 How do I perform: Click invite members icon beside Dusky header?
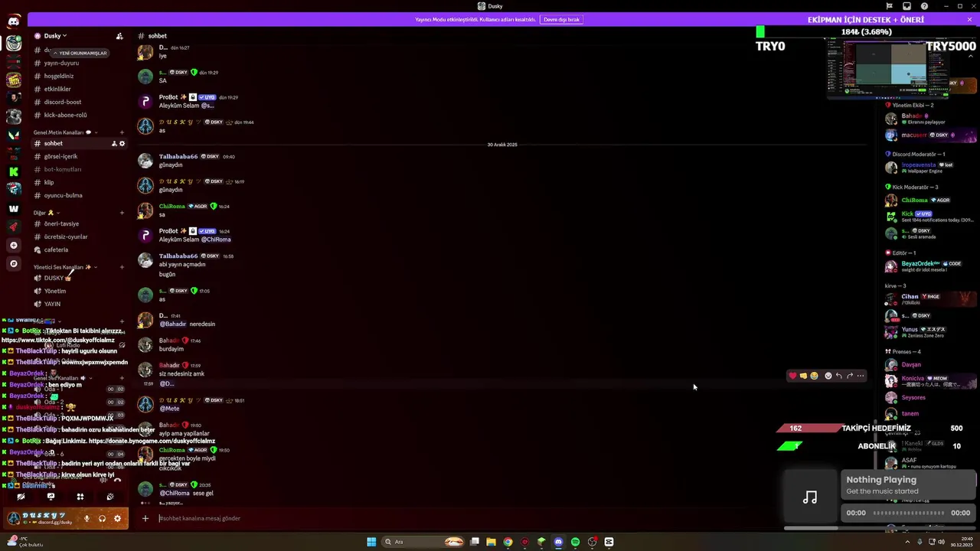coord(119,36)
